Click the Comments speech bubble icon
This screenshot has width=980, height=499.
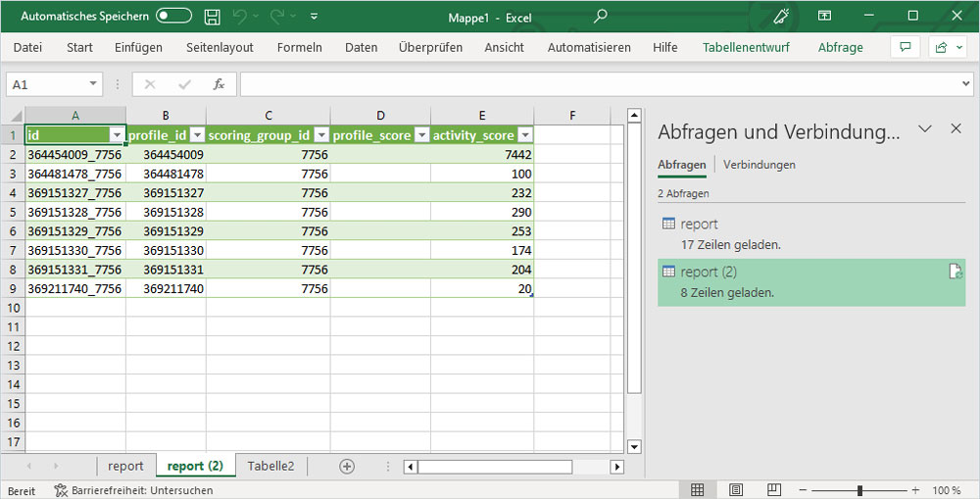click(x=905, y=47)
